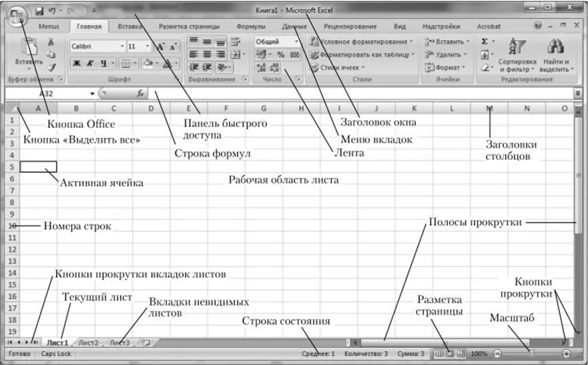Click the Save icon in Quick Access toolbar
The height and width of the screenshot is (365, 588).
point(39,11)
